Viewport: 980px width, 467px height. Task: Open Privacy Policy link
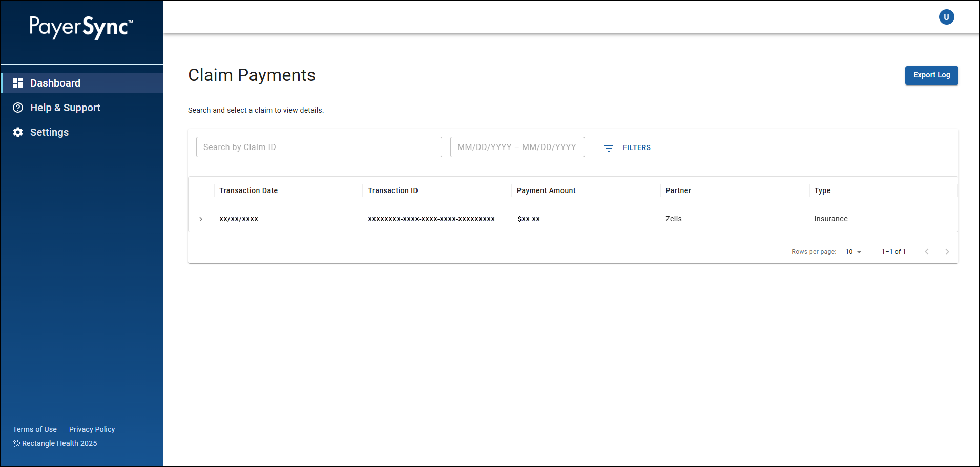click(92, 429)
